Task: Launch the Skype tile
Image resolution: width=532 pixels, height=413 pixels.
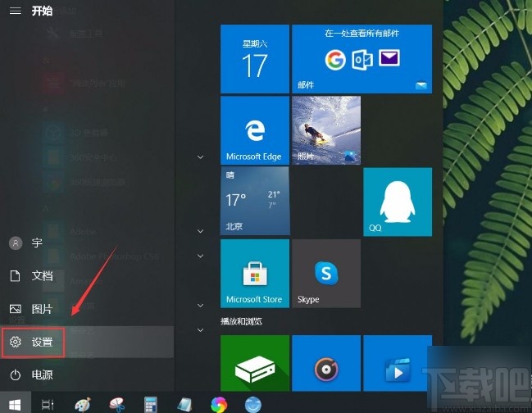Action: point(326,274)
